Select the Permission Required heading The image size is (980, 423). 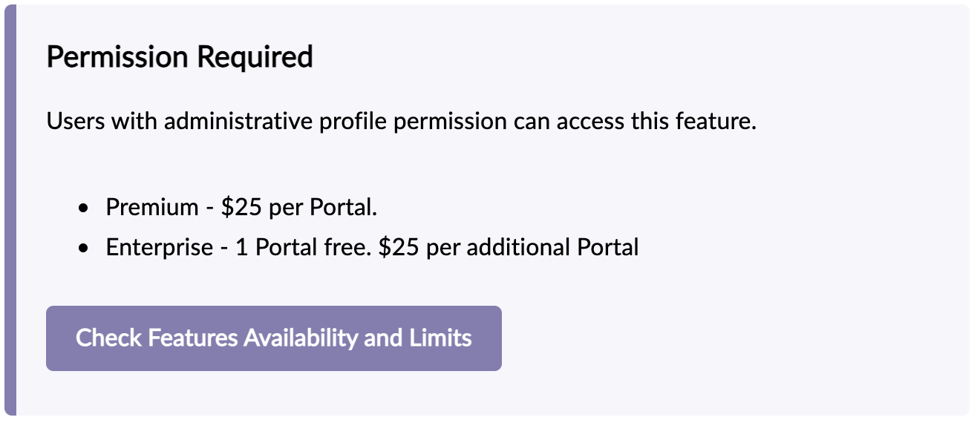180,57
